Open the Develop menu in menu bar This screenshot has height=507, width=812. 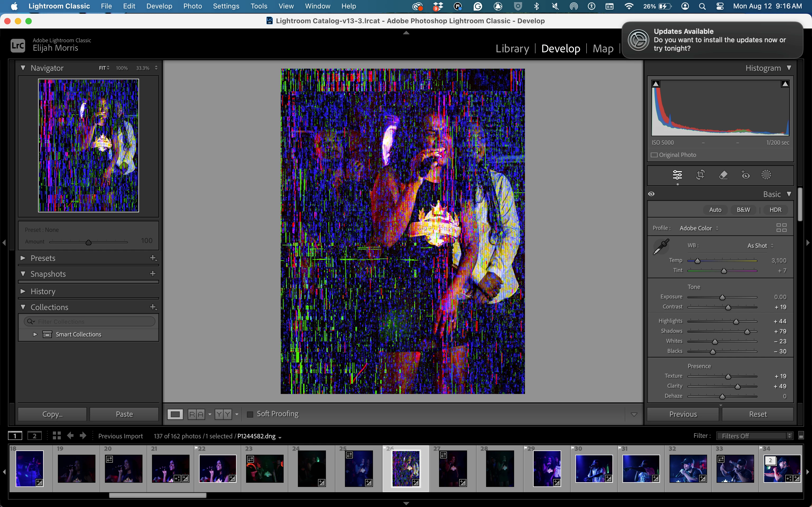(159, 6)
